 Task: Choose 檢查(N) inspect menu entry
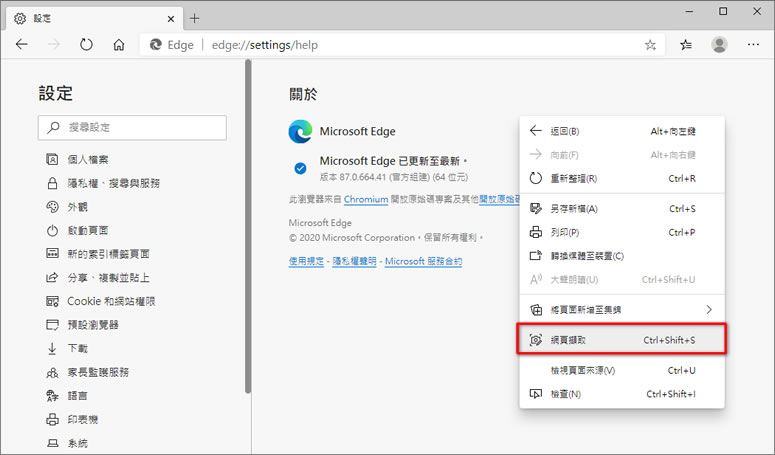[x=622, y=394]
